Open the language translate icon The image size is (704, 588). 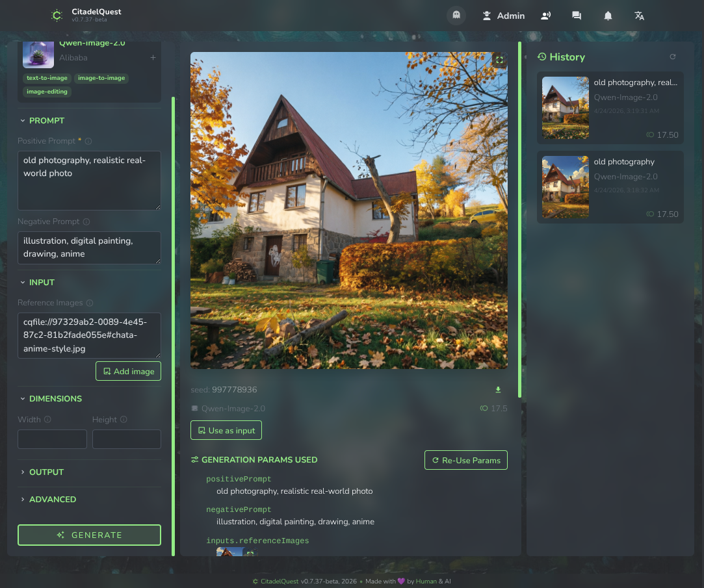click(x=640, y=16)
